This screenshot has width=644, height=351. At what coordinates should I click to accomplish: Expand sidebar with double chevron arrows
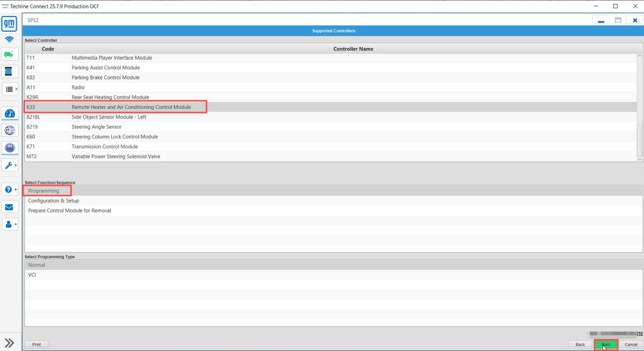pyautogui.click(x=9, y=343)
